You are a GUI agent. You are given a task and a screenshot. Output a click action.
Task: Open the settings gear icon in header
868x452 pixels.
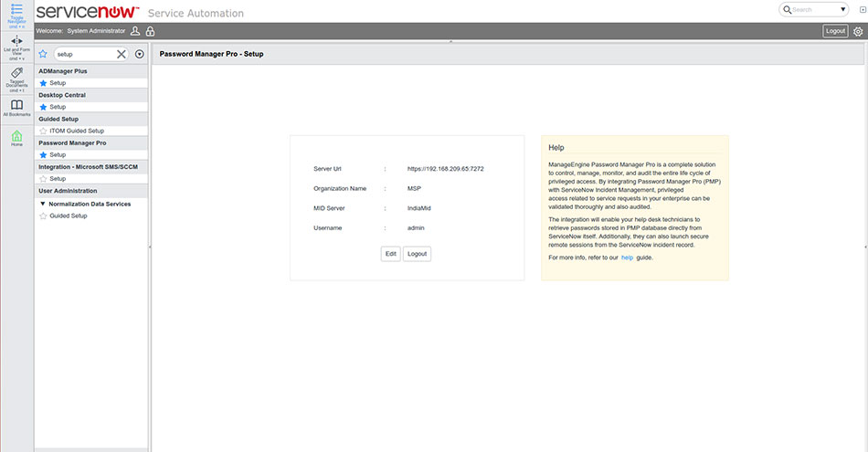858,32
